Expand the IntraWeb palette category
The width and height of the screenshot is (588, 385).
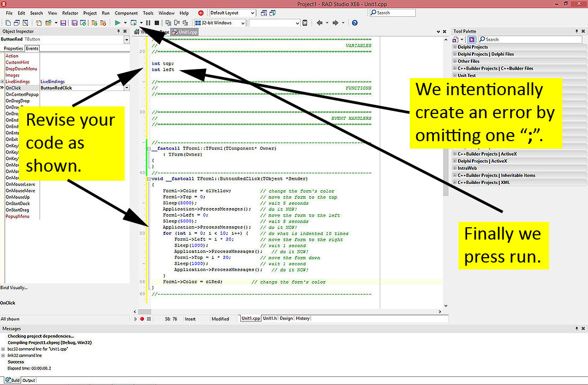(454, 168)
